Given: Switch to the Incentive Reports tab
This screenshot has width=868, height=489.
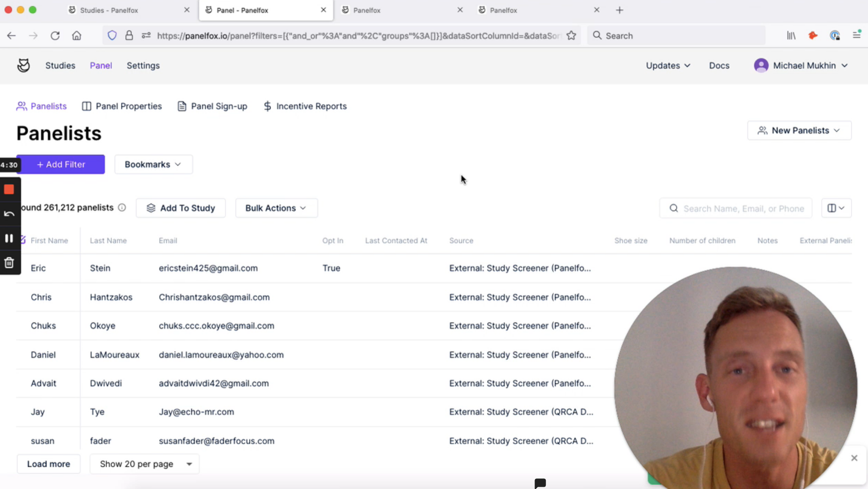Looking at the screenshot, I should (305, 106).
